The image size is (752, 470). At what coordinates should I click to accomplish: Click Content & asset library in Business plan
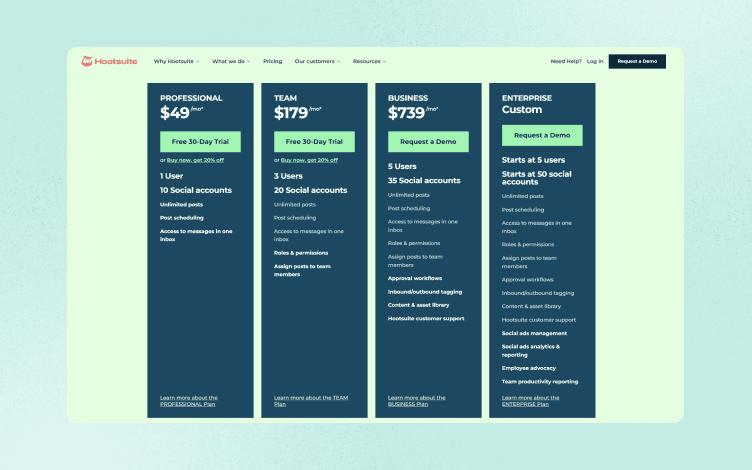click(418, 305)
